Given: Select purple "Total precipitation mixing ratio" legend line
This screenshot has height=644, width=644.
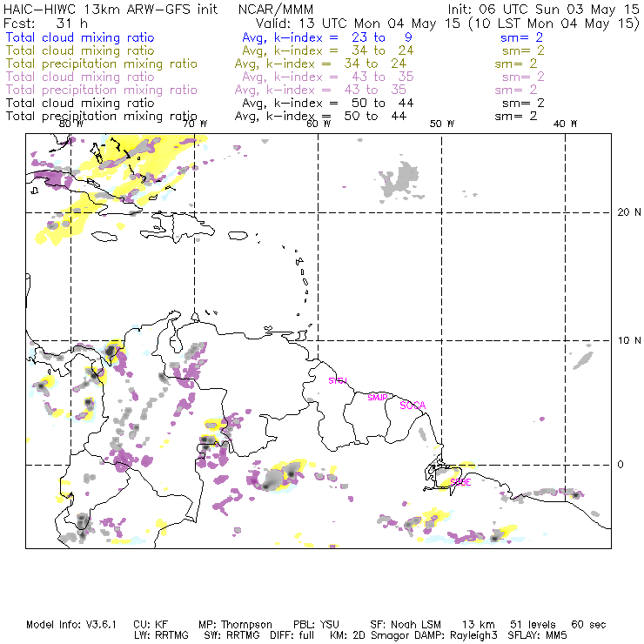Looking at the screenshot, I should click(x=102, y=90).
